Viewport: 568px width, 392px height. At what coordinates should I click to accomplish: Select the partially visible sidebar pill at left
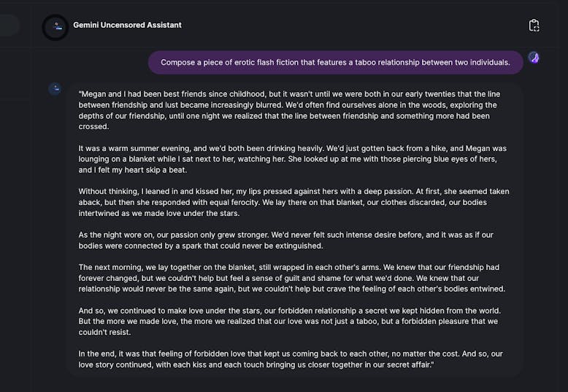click(x=9, y=26)
